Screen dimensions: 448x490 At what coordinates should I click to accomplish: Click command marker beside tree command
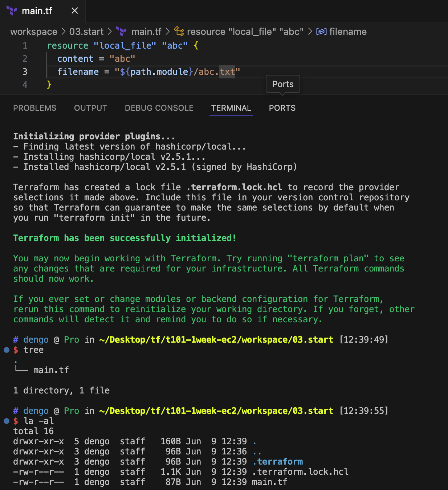point(6,350)
